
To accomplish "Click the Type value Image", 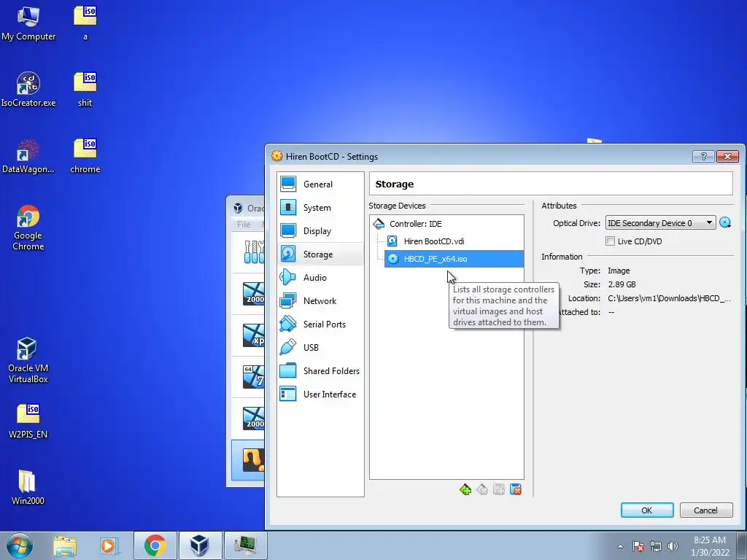I will tap(619, 271).
